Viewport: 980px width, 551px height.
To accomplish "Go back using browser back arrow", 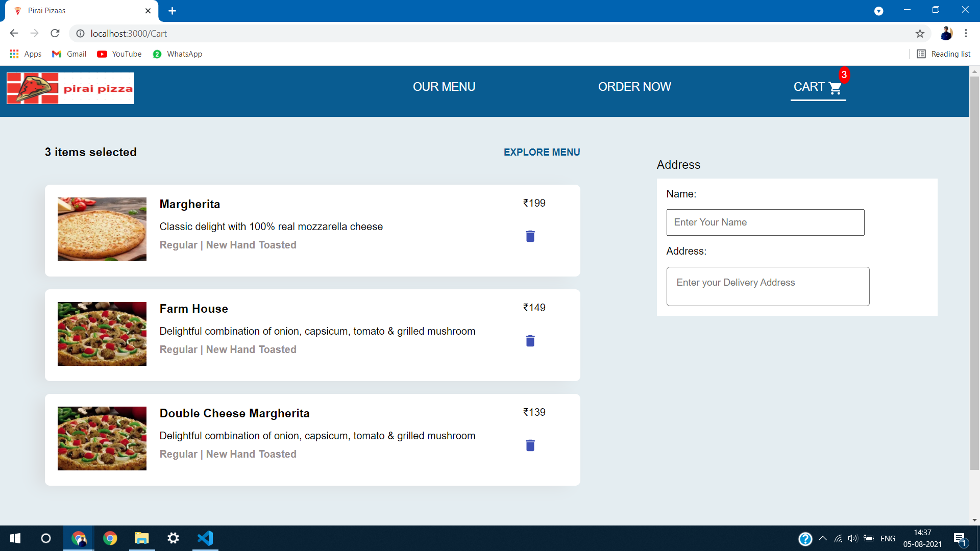I will coord(14,33).
